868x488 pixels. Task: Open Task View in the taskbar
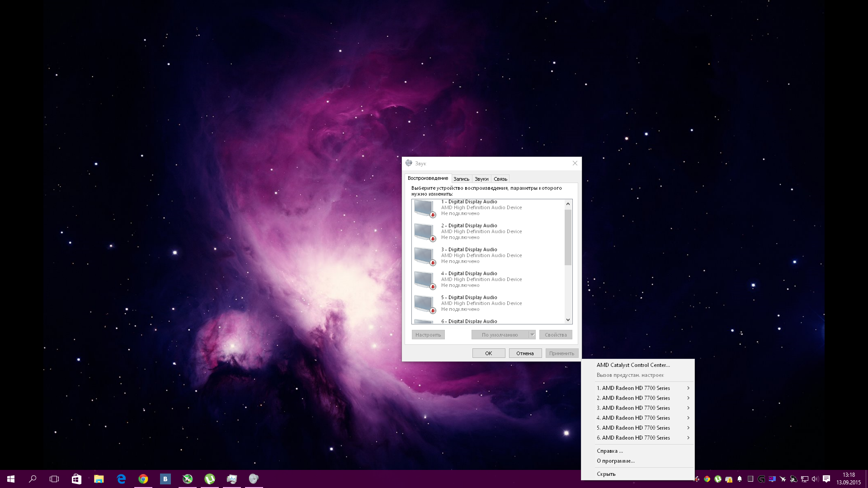click(54, 479)
